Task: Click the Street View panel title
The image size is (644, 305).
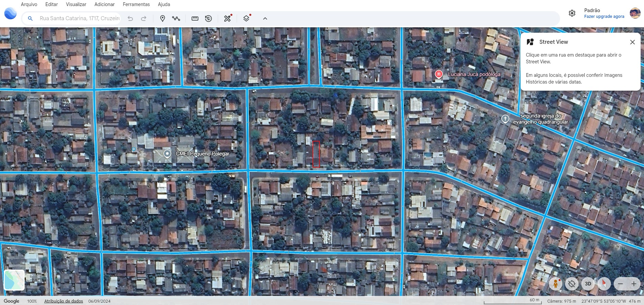Action: click(x=554, y=42)
